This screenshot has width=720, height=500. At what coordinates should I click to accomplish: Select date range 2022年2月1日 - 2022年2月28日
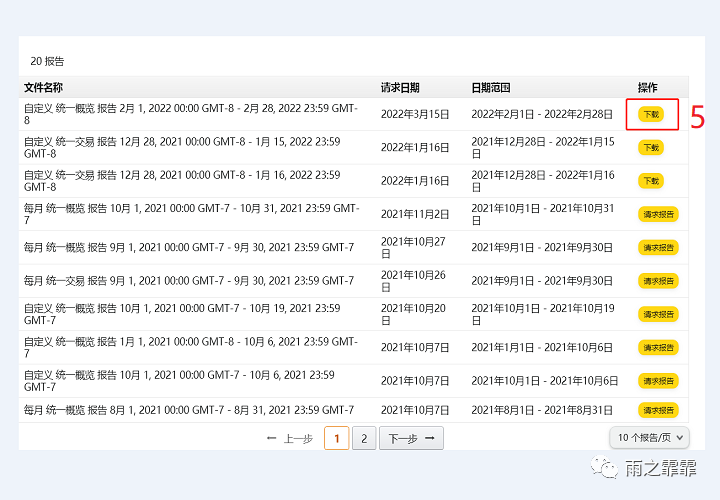[x=542, y=114]
